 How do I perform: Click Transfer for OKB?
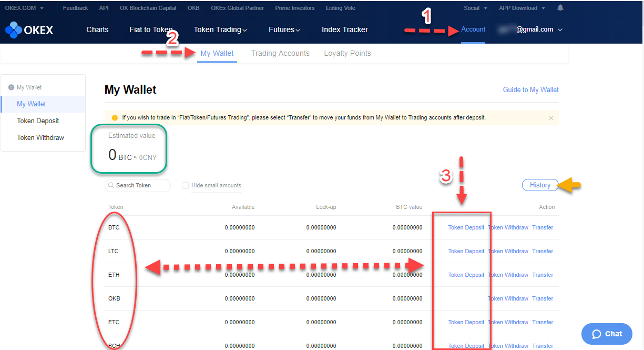543,298
